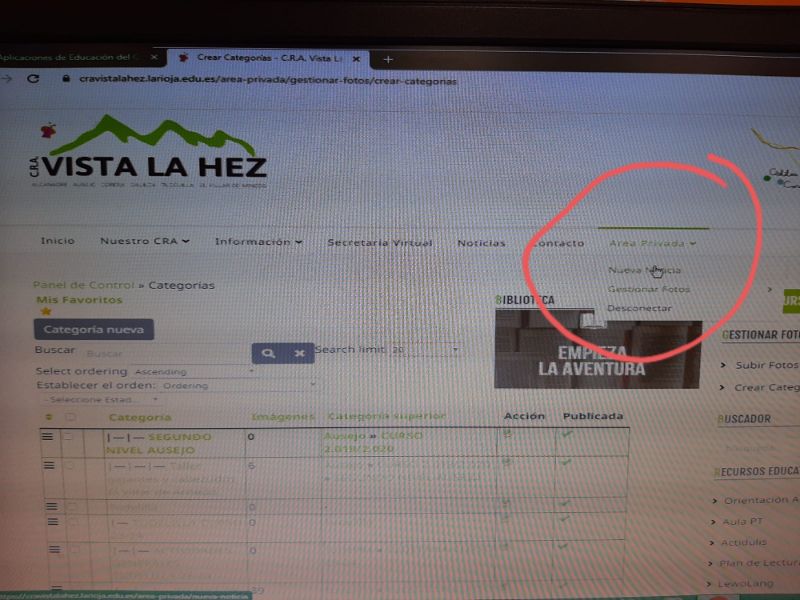Screen dimensions: 800x600
Task: Open the Establecer el orden dropdown
Action: point(238,385)
